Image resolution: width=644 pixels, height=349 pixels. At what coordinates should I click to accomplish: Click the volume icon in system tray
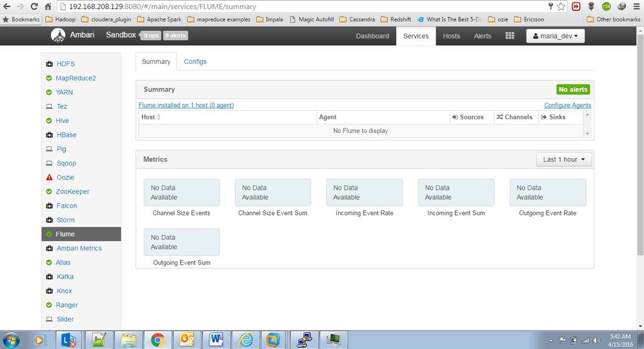coord(596,341)
